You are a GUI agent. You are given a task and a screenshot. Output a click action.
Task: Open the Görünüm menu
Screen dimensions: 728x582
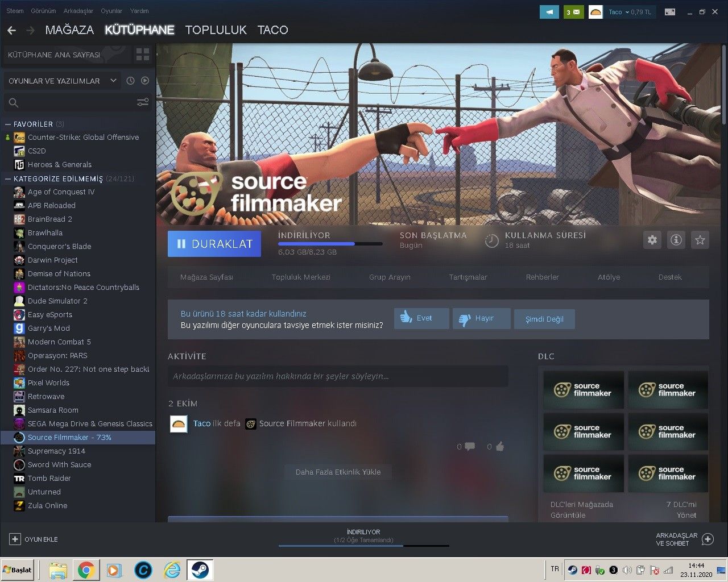pos(44,11)
